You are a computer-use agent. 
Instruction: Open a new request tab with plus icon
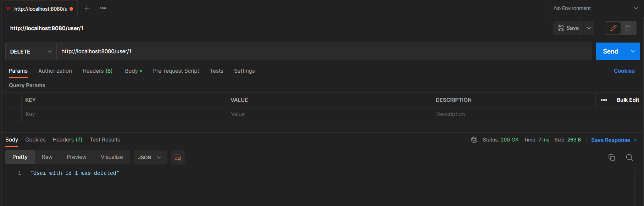pyautogui.click(x=87, y=8)
